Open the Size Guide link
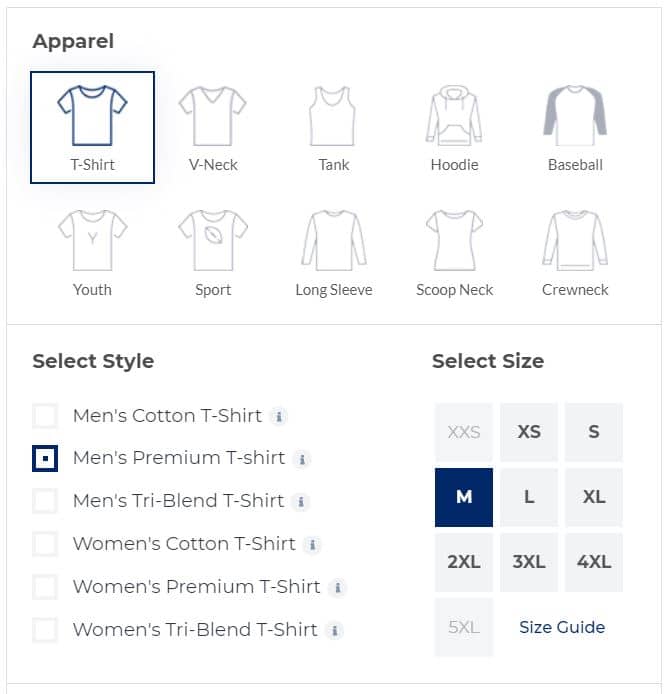This screenshot has height=694, width=672. [562, 627]
